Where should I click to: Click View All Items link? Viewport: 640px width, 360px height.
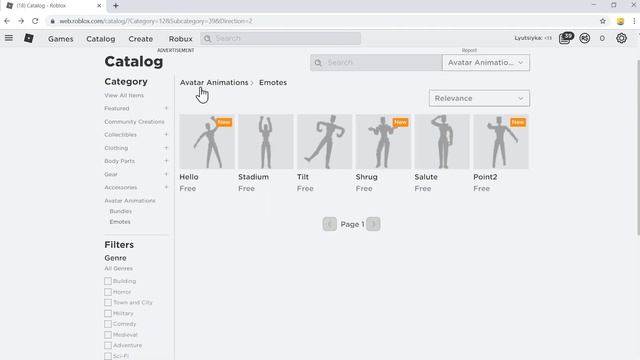pyautogui.click(x=124, y=95)
